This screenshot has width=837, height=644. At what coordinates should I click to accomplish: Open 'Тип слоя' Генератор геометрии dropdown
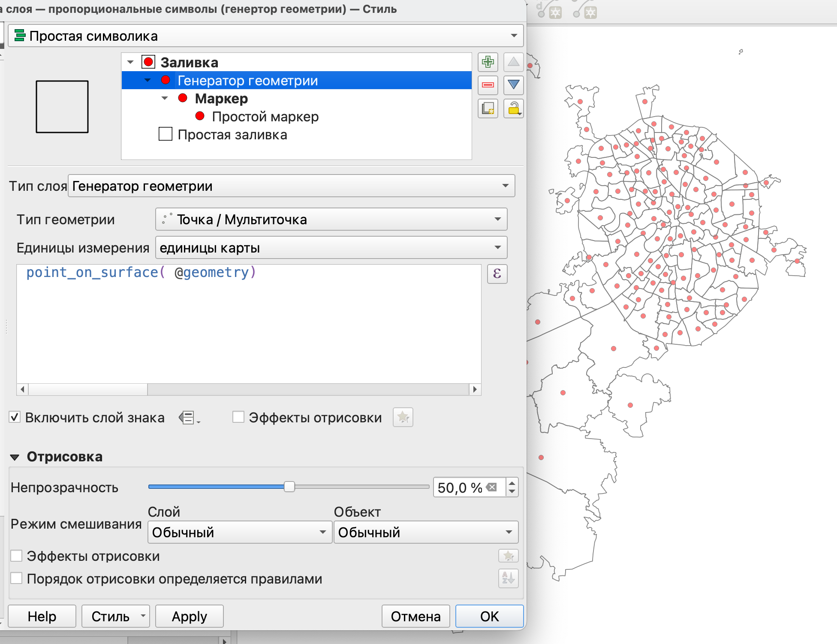click(291, 186)
